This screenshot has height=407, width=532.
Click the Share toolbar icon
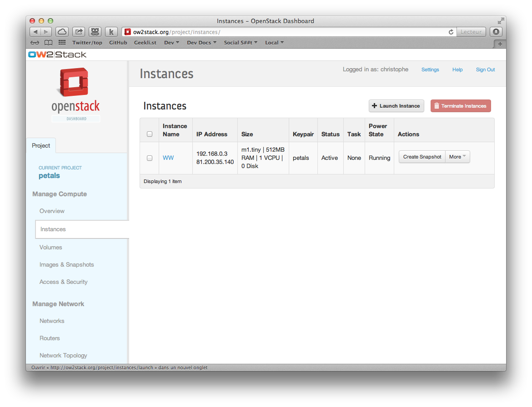pyautogui.click(x=79, y=32)
